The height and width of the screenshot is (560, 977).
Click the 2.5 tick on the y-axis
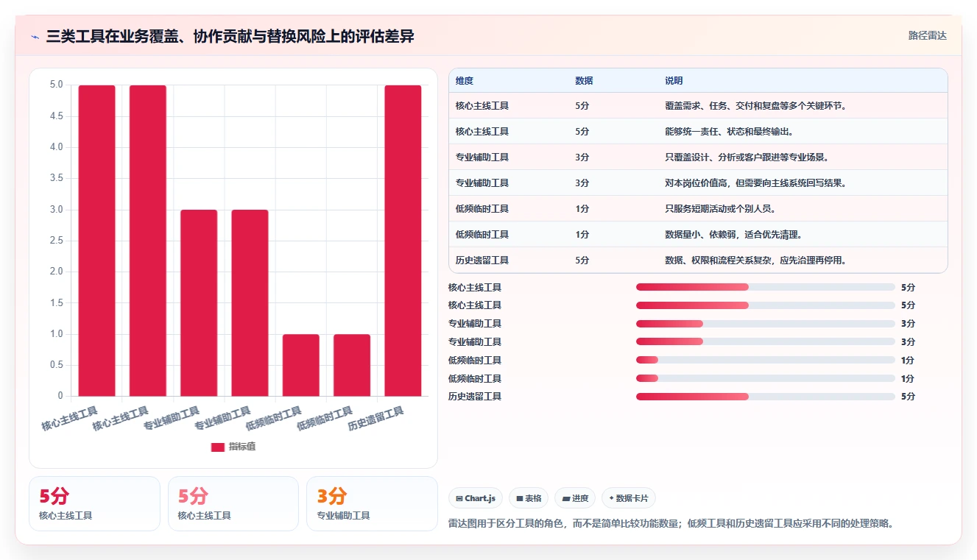pyautogui.click(x=57, y=241)
